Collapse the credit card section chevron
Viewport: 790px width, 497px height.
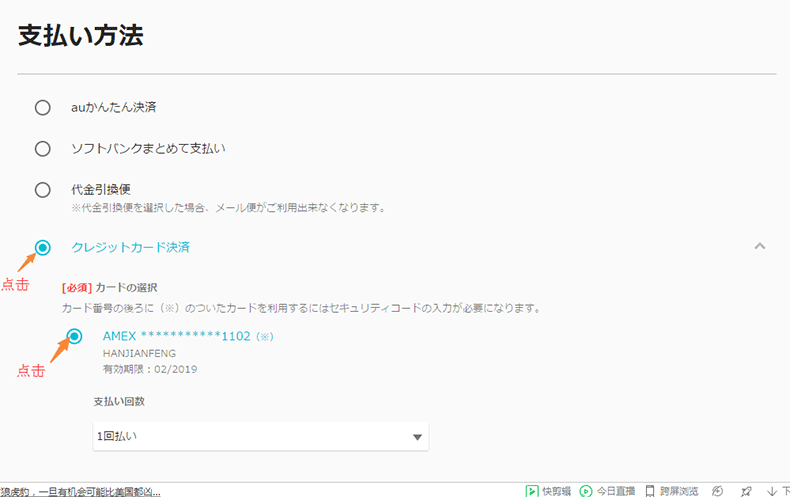pos(760,246)
